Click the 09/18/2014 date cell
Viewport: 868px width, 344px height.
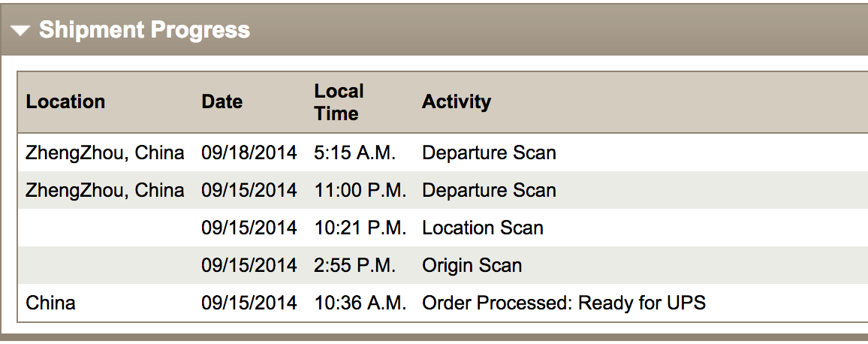tap(249, 153)
